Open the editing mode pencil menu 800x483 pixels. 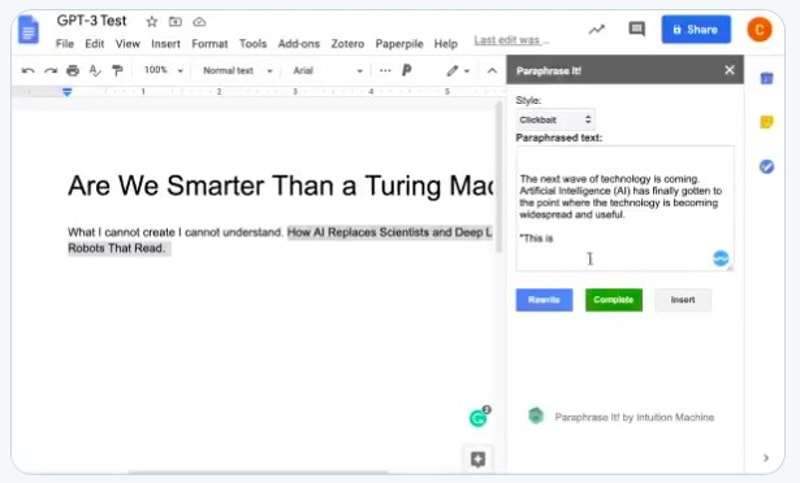click(458, 70)
